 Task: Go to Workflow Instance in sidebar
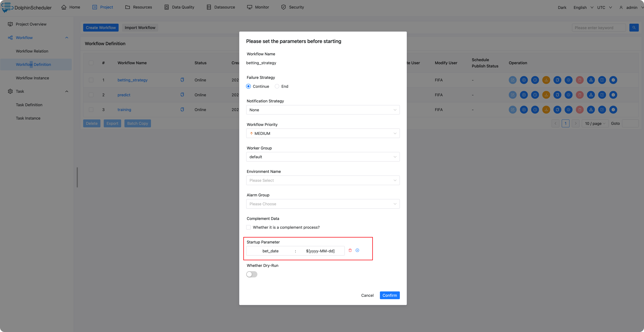point(32,78)
